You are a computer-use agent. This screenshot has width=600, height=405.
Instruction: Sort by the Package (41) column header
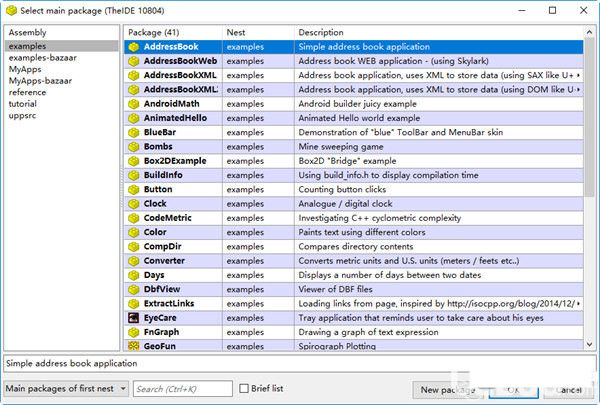[x=173, y=33]
